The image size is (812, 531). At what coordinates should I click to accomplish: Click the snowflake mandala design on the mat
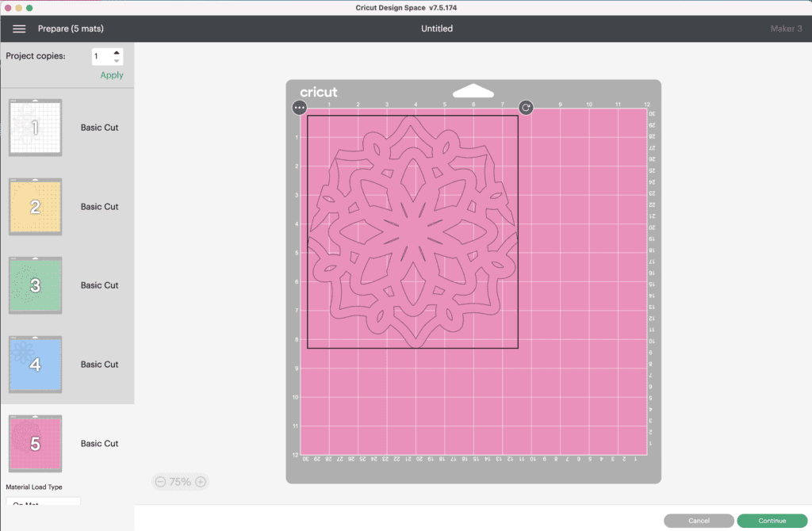pyautogui.click(x=412, y=232)
